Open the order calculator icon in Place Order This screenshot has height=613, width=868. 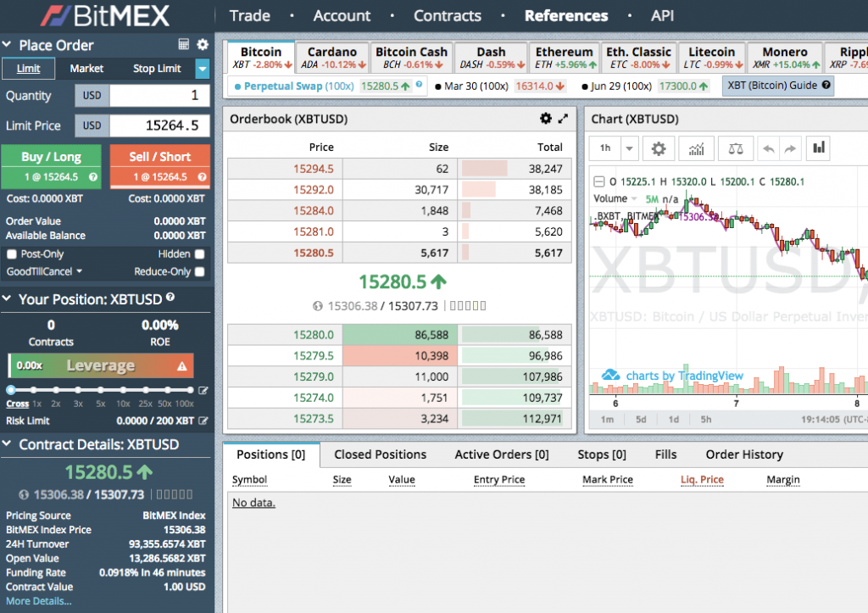184,45
